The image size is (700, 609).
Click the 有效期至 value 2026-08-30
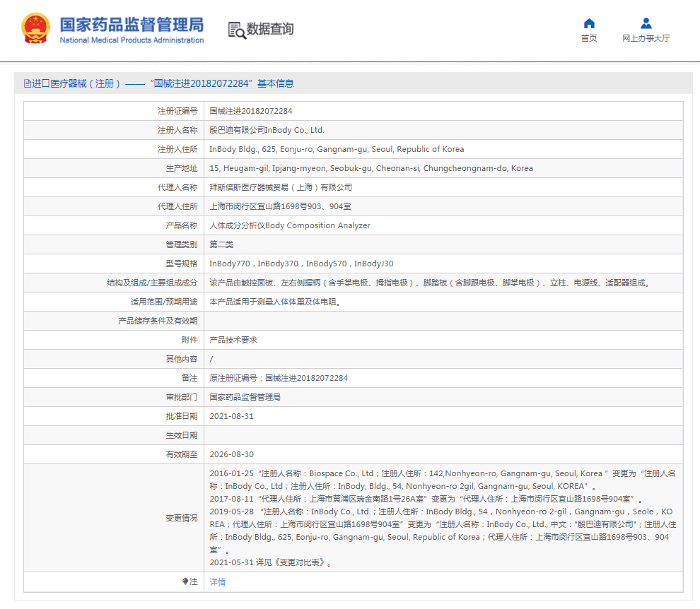[x=231, y=454]
